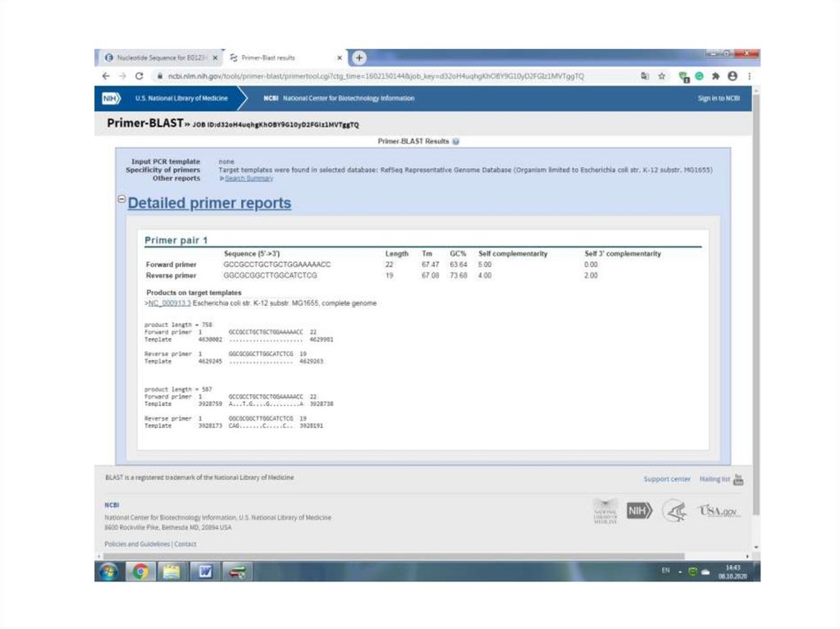Open the notes taskbar icon

click(171, 572)
